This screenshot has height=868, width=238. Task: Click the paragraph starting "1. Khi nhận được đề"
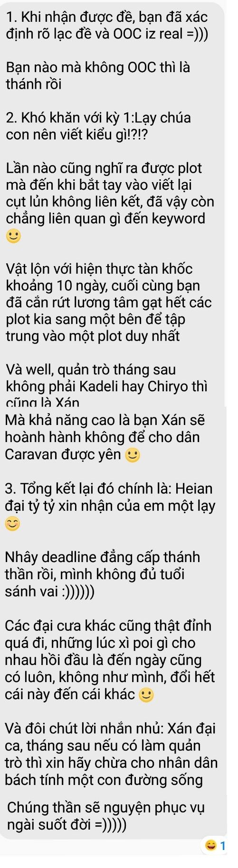coord(107,26)
